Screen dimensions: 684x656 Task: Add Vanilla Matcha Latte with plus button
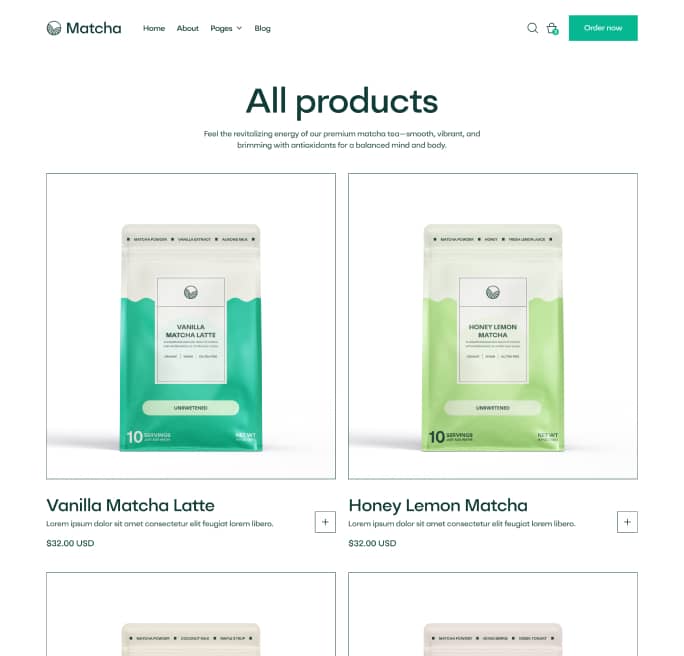point(325,522)
